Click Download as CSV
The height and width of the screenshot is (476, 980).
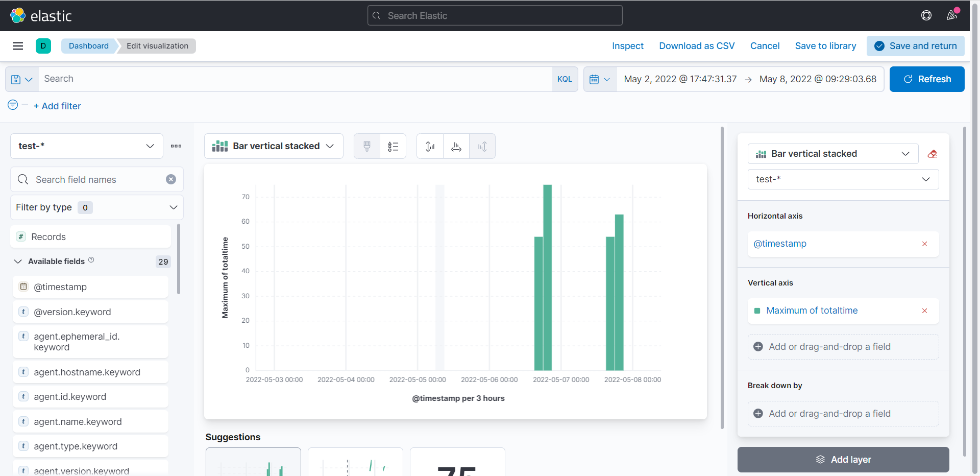[697, 46]
